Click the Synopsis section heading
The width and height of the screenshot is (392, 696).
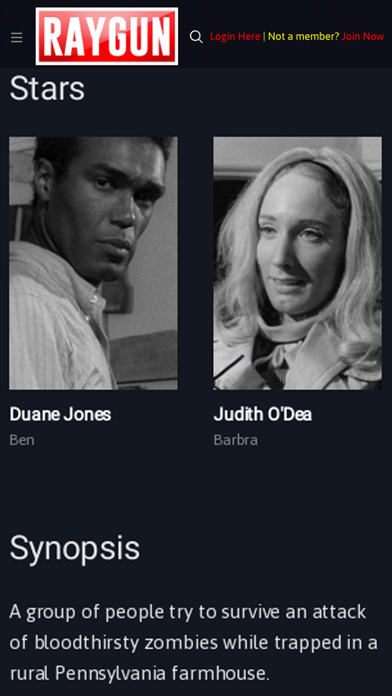[75, 549]
